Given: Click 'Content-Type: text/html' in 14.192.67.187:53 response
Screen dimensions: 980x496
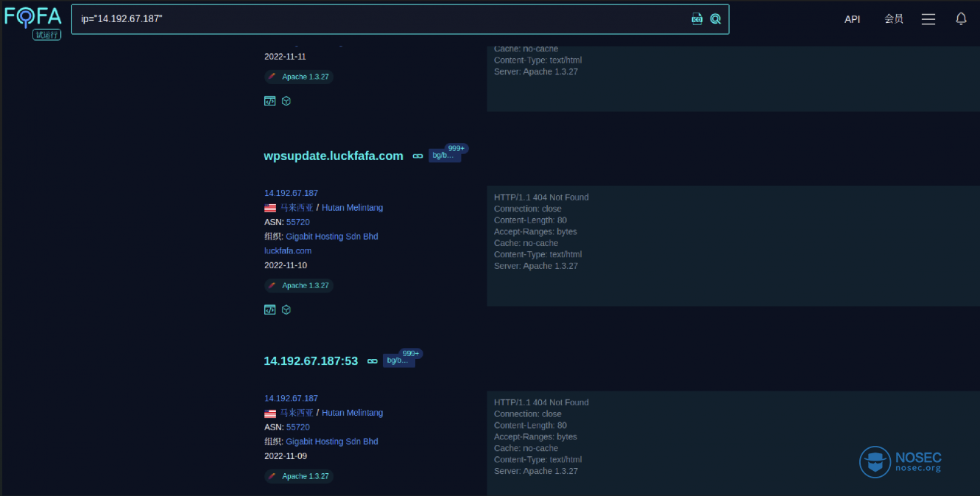Looking at the screenshot, I should click(537, 460).
